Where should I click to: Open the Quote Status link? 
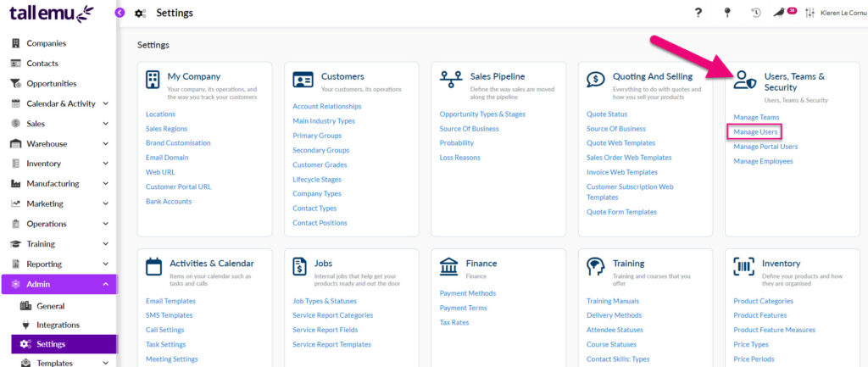tap(607, 114)
